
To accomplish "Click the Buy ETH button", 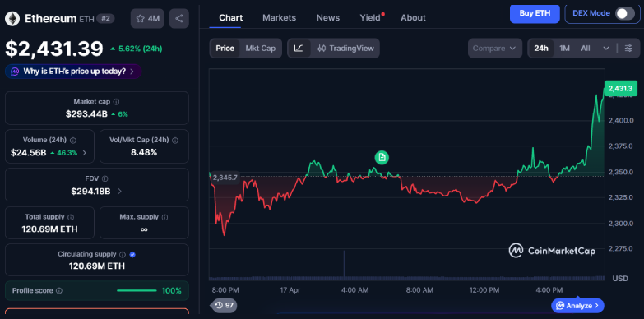I will pyautogui.click(x=535, y=13).
